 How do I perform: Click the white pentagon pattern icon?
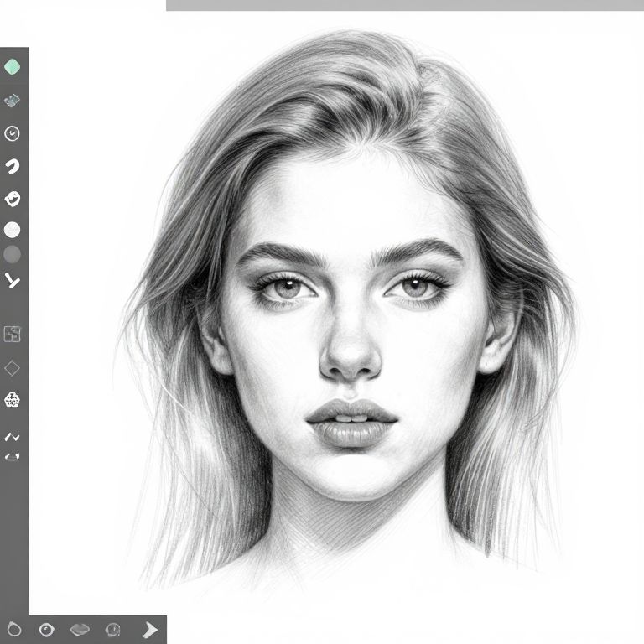pos(12,400)
